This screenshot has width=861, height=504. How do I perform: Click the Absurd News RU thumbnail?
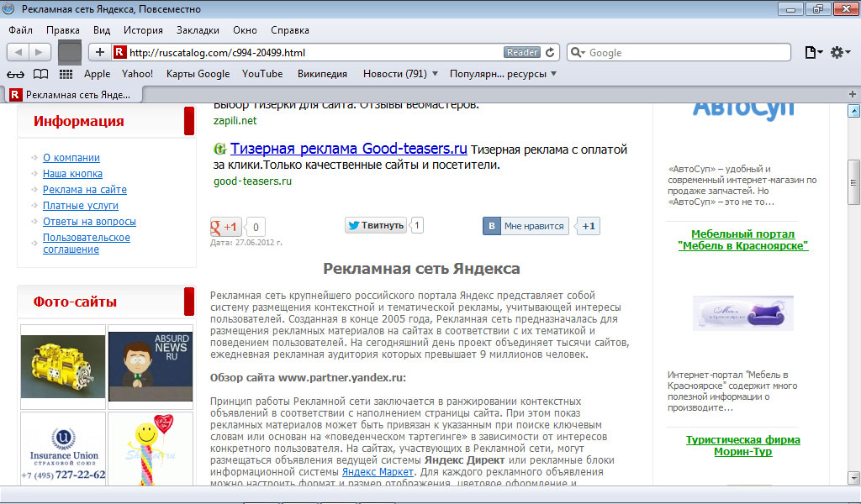151,366
